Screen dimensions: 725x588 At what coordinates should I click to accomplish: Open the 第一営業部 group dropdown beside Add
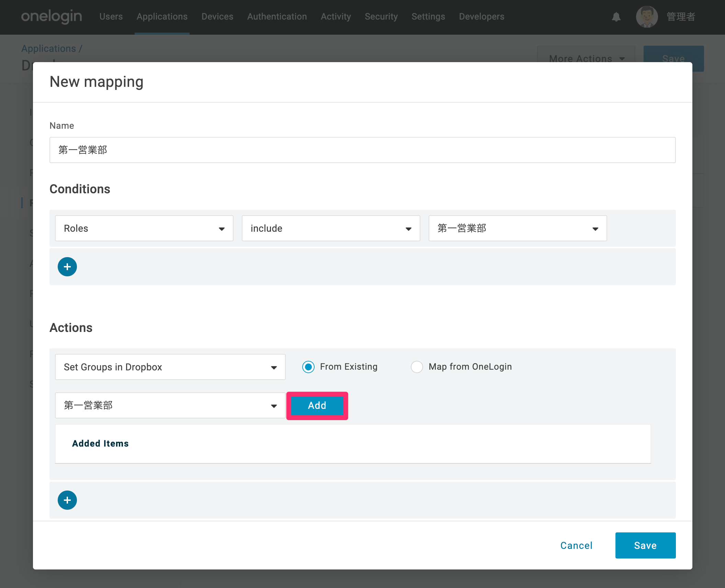point(170,405)
